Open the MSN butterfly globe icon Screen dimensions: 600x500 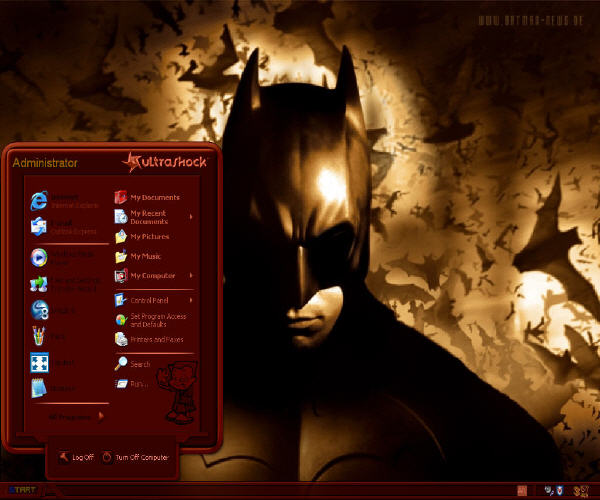(39, 310)
